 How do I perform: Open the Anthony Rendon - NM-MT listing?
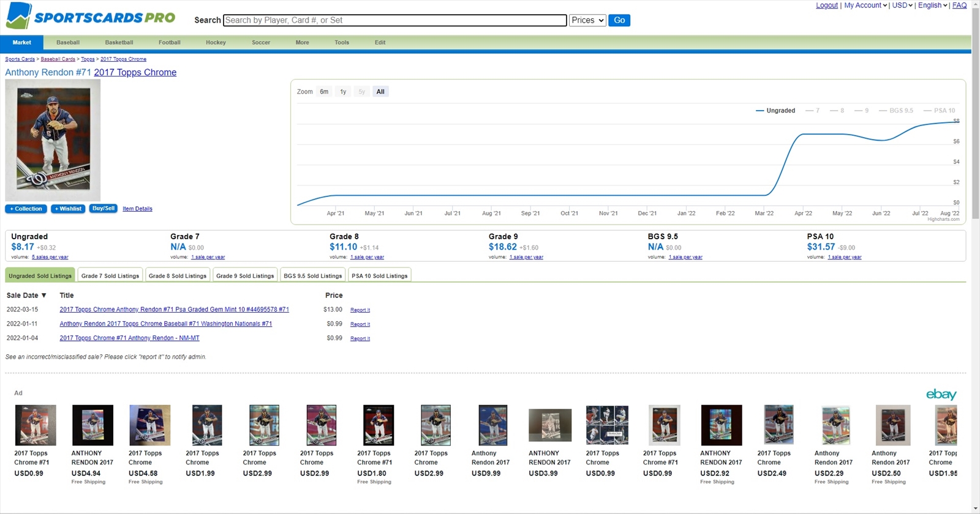[129, 338]
